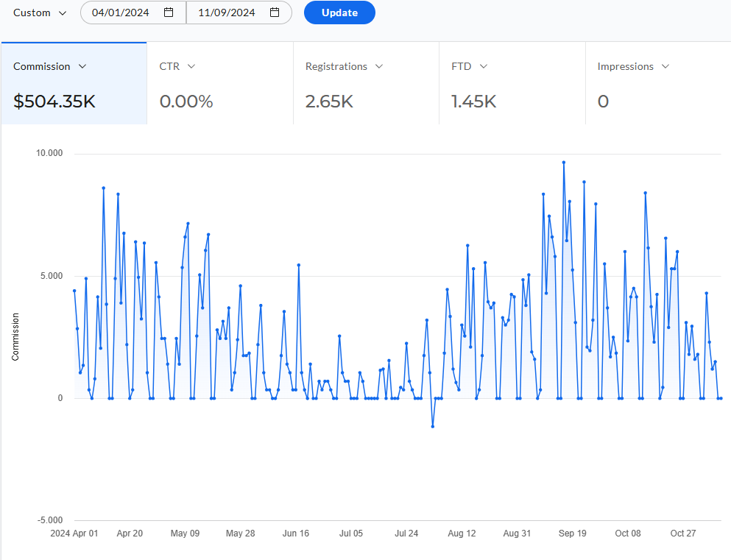
Task: Switch to the FTD tab showing 1.45K
Action: 512,83
